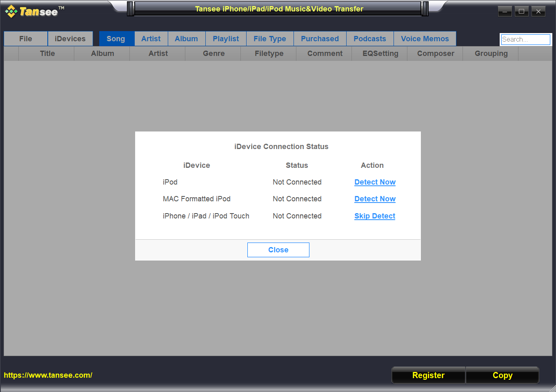Sort by the Filetype column header
The height and width of the screenshot is (392, 556).
269,53
